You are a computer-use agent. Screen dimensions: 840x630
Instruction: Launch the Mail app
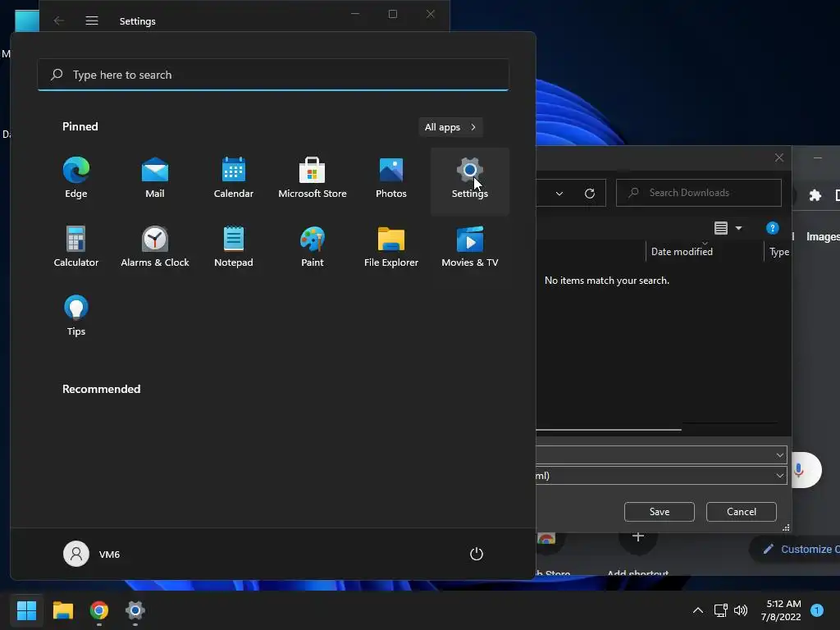[155, 178]
